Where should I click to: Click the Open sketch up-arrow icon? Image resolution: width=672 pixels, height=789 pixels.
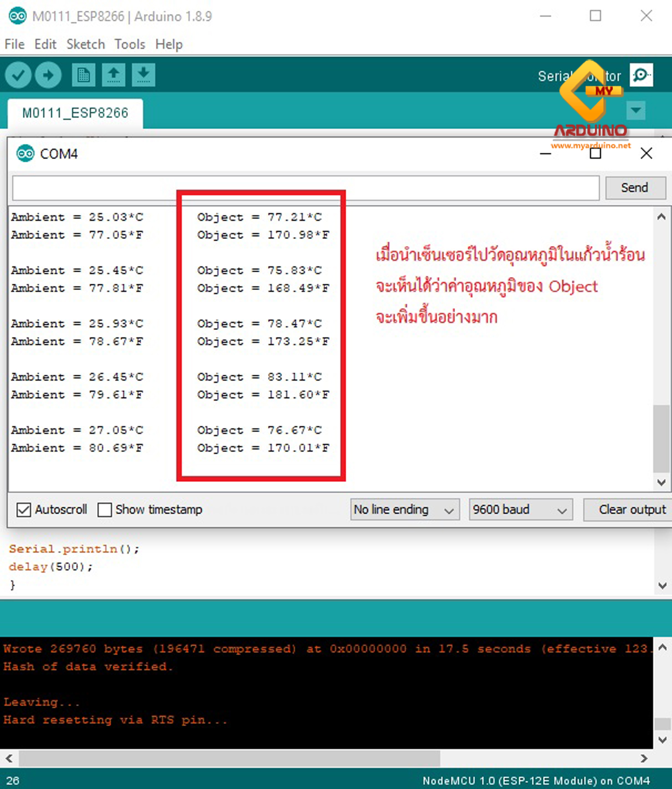pyautogui.click(x=113, y=75)
